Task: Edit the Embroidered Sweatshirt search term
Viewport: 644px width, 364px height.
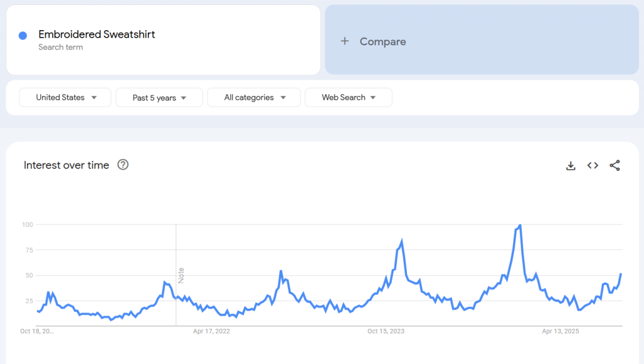Action: tap(97, 35)
